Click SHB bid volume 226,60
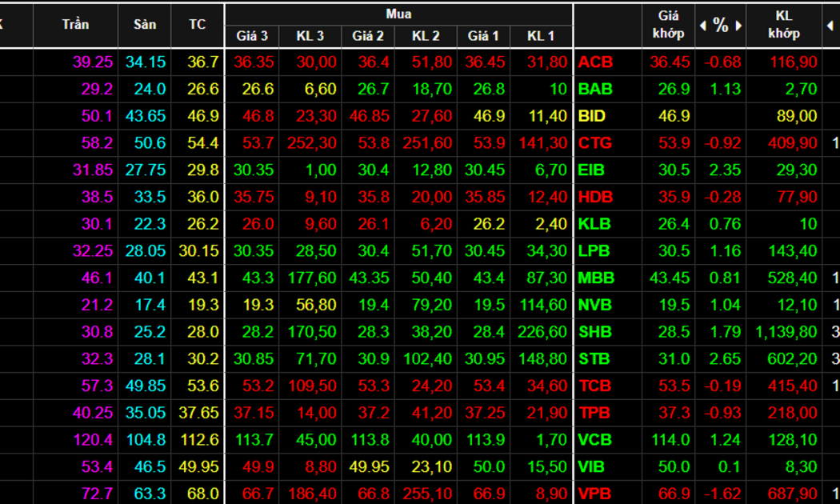840x504 pixels. coord(542,331)
